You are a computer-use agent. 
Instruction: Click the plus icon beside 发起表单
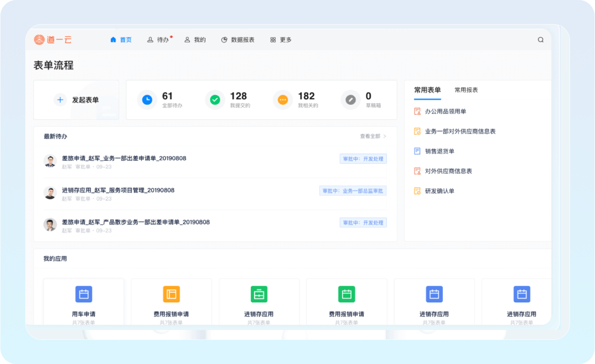[x=60, y=100]
